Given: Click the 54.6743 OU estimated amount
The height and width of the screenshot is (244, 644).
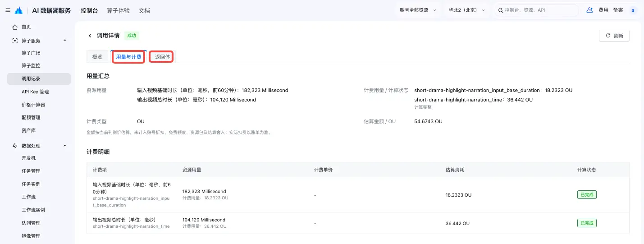Looking at the screenshot, I should pos(428,122).
